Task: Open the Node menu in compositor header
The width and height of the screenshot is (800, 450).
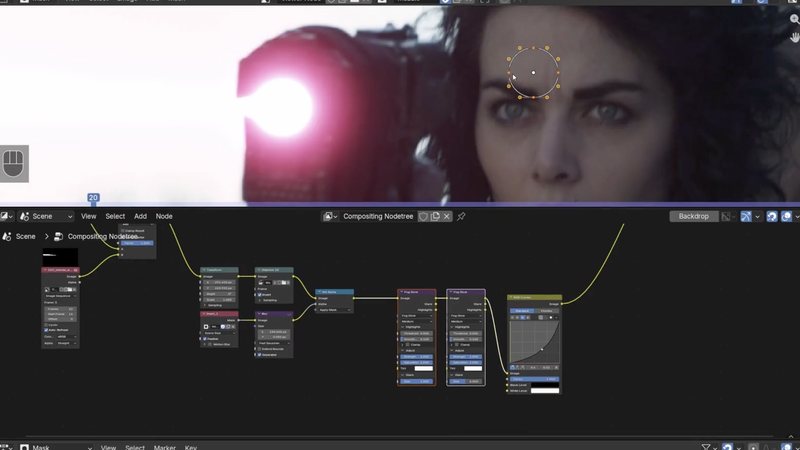Action: (x=164, y=216)
